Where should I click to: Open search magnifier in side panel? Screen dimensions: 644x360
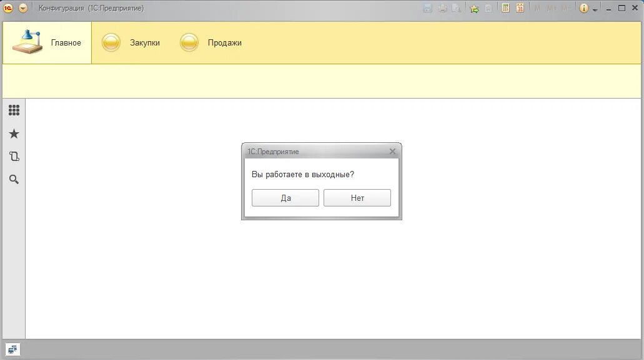point(14,179)
